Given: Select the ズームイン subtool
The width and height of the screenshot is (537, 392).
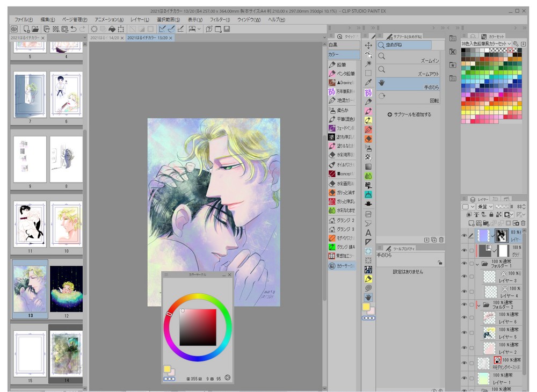Looking at the screenshot, I should tap(408, 57).
